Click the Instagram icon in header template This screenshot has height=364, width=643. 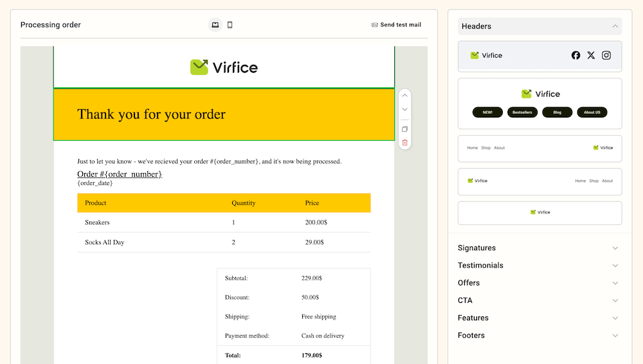(606, 55)
